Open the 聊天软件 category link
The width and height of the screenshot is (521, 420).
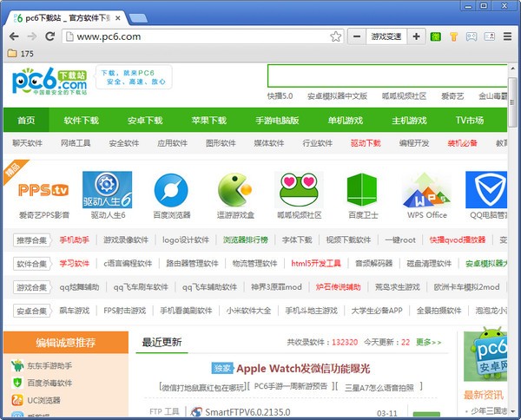(x=28, y=143)
